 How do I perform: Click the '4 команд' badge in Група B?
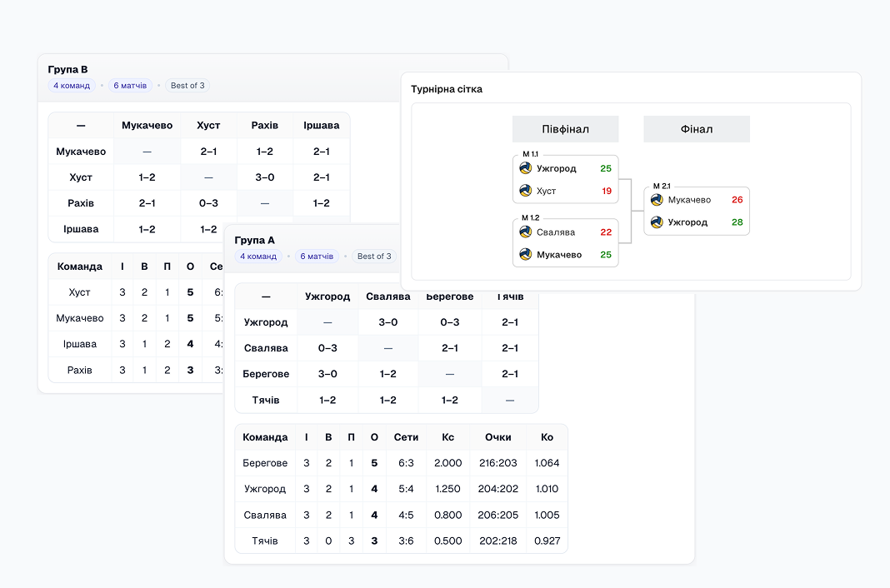[72, 86]
